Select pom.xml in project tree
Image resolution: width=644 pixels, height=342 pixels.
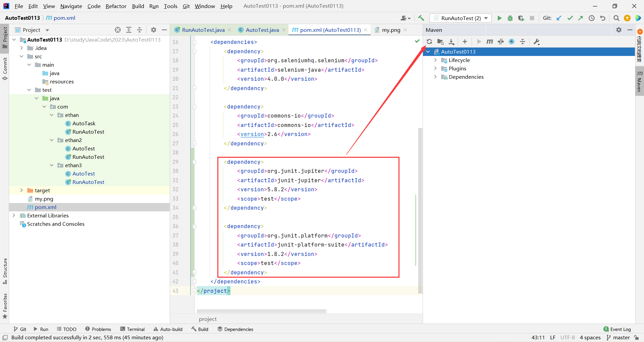tap(89, 207)
